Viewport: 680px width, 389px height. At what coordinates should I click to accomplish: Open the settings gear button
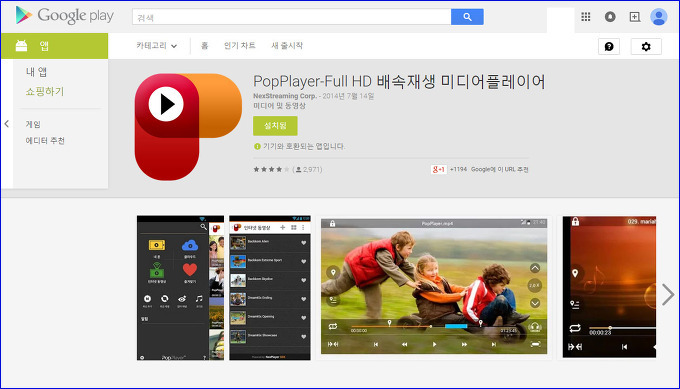646,46
